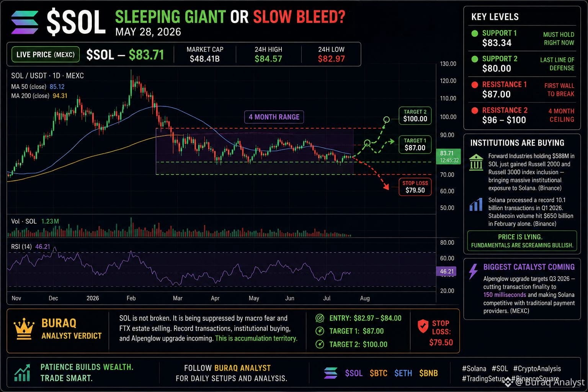The width and height of the screenshot is (588, 392).
Task: Click the 'Vol · SOL 1.23M' volume label
Action: point(35,221)
